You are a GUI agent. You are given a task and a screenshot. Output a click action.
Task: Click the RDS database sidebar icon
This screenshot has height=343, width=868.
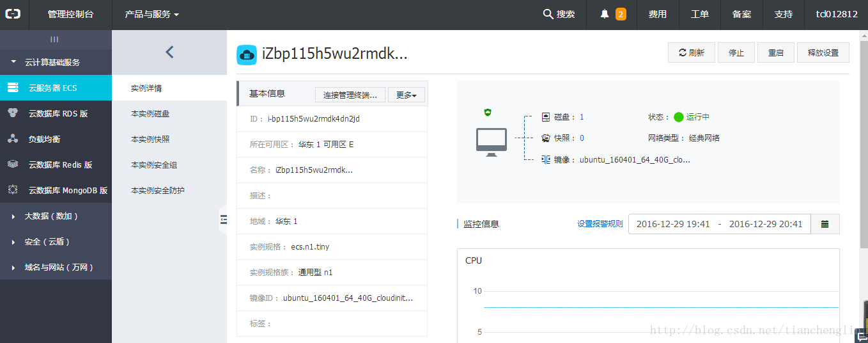click(x=13, y=113)
